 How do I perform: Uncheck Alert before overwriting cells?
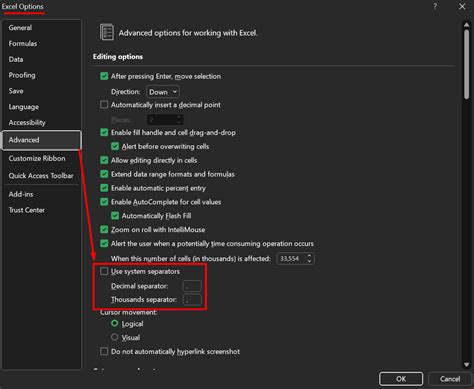coord(115,146)
